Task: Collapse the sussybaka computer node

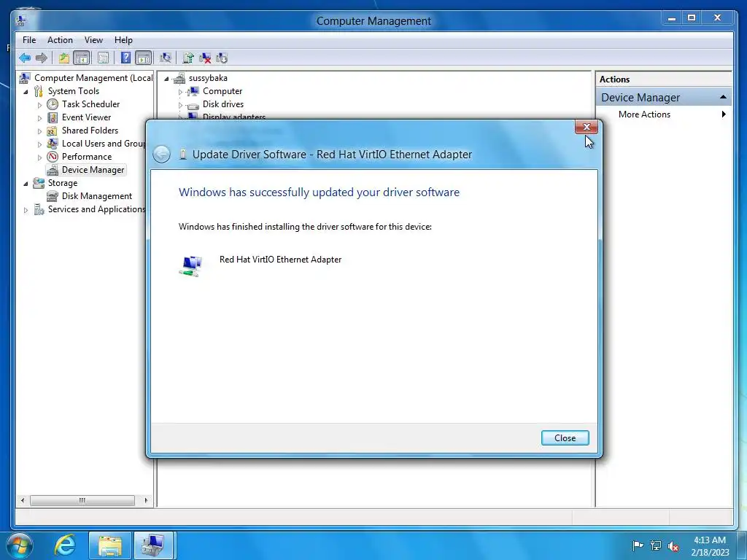Action: 166,79
